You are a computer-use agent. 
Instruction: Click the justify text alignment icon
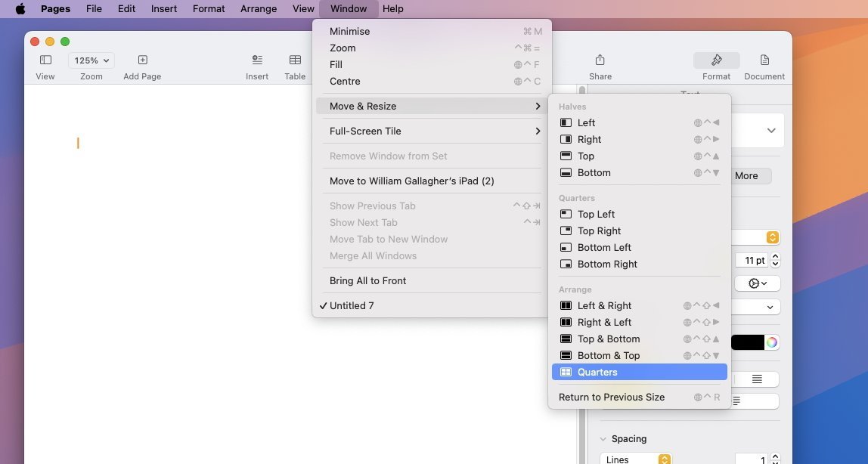click(x=757, y=379)
